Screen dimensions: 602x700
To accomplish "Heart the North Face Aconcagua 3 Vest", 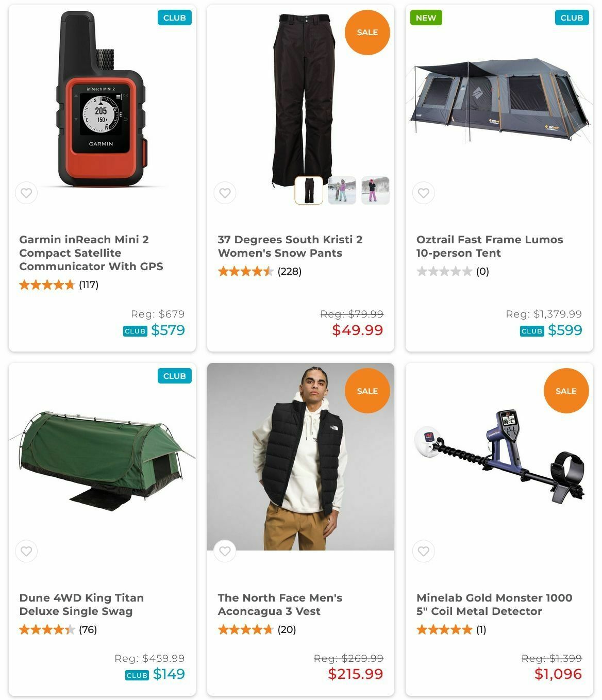I will tap(225, 552).
